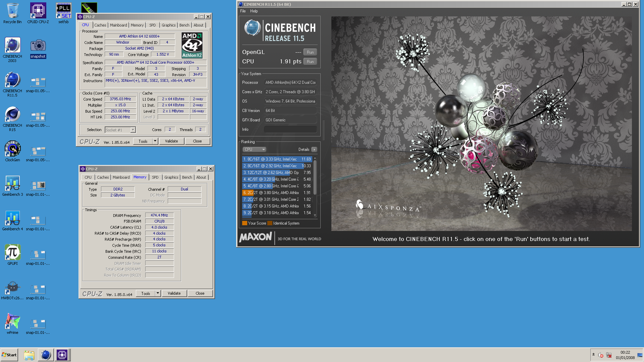Open the snap-01.05 file beside CINEBENCH R15
The image size is (644, 362).
(38, 119)
